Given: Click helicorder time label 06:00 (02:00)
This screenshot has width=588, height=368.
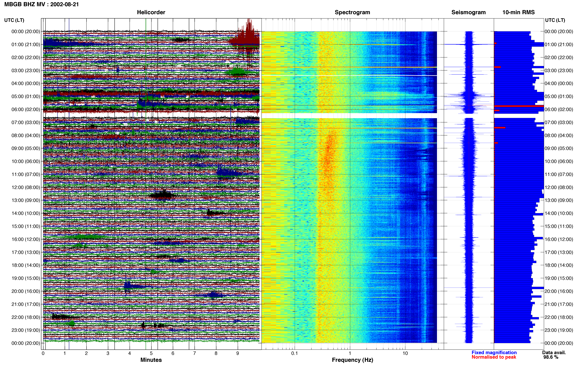Looking at the screenshot, I should pyautogui.click(x=26, y=109).
